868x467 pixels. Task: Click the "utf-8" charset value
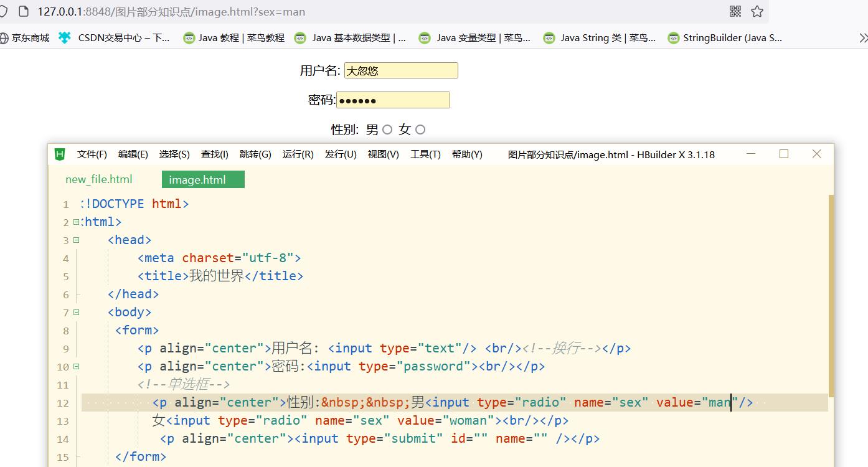(x=268, y=258)
